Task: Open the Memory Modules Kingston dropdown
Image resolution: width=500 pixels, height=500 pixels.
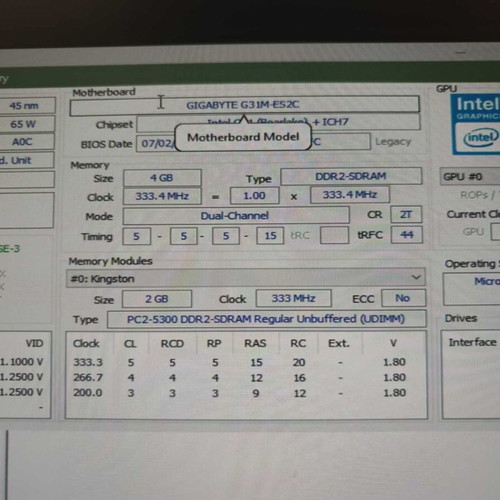Action: 246,278
